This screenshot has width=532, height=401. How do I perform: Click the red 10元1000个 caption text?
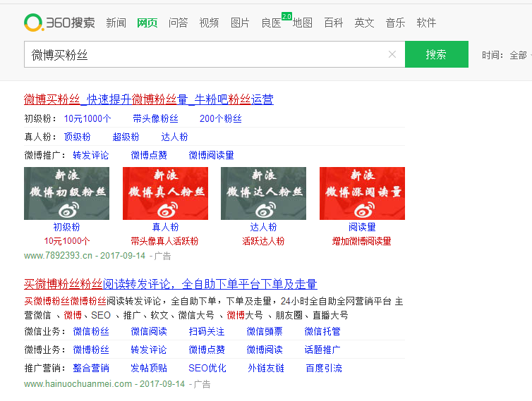(67, 241)
